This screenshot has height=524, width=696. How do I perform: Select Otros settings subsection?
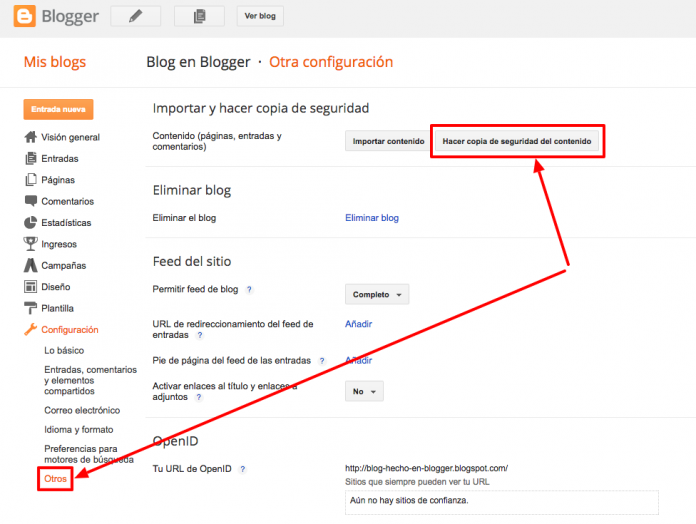[x=55, y=479]
